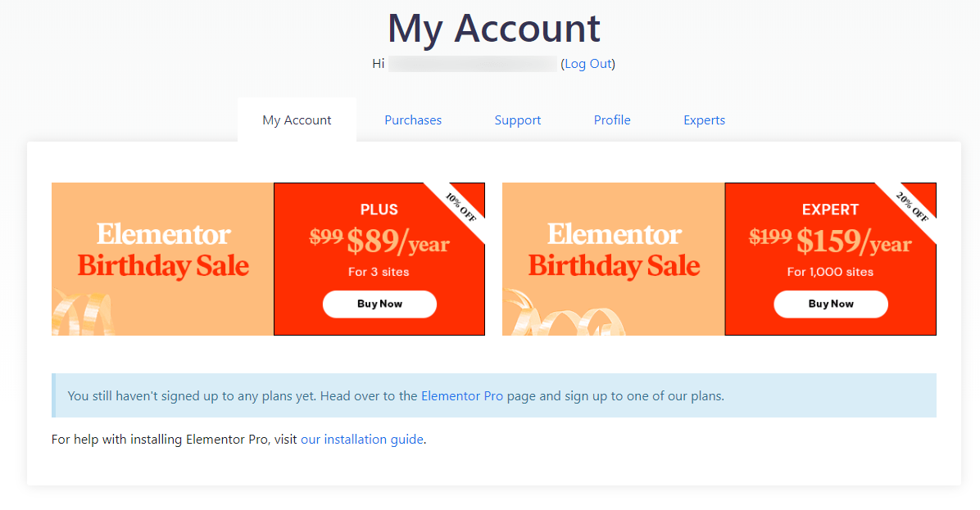The width and height of the screenshot is (980, 510).
Task: Select the My Account tab
Action: [297, 120]
